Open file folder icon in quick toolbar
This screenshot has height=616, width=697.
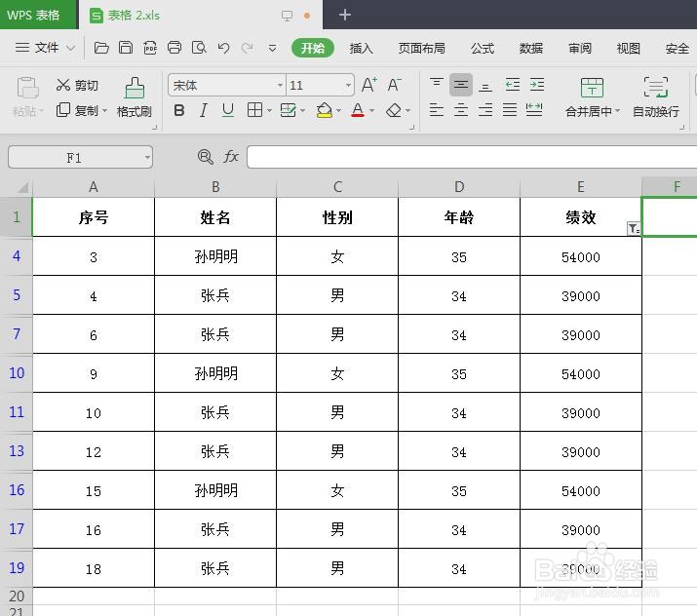coord(101,48)
